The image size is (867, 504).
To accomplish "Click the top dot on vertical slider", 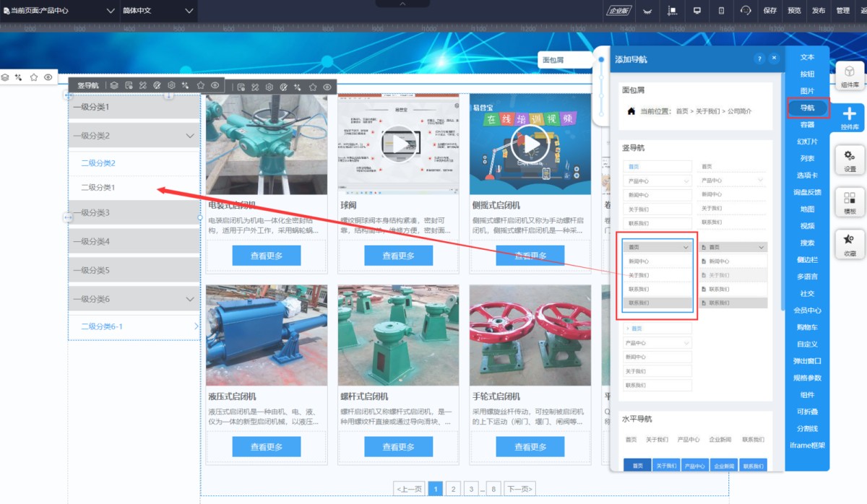I will [601, 59].
